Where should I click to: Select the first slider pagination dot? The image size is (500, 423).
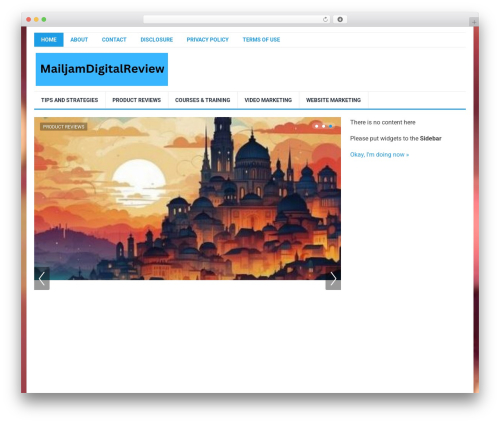(316, 126)
